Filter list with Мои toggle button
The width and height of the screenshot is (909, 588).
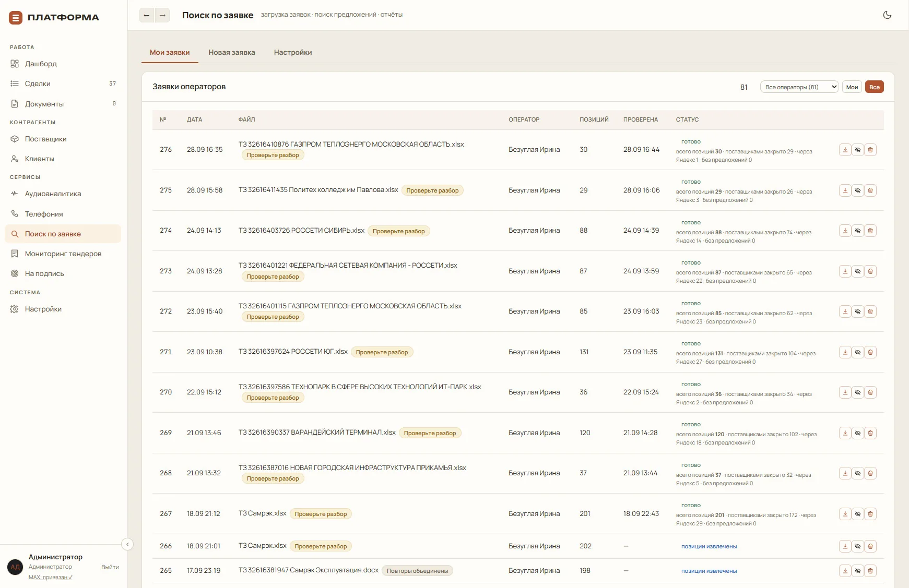pos(852,87)
